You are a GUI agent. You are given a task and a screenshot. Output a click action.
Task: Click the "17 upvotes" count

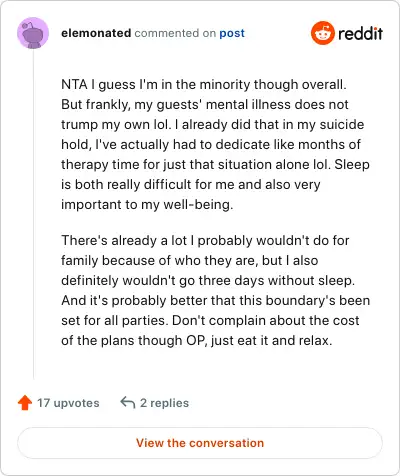pos(68,403)
